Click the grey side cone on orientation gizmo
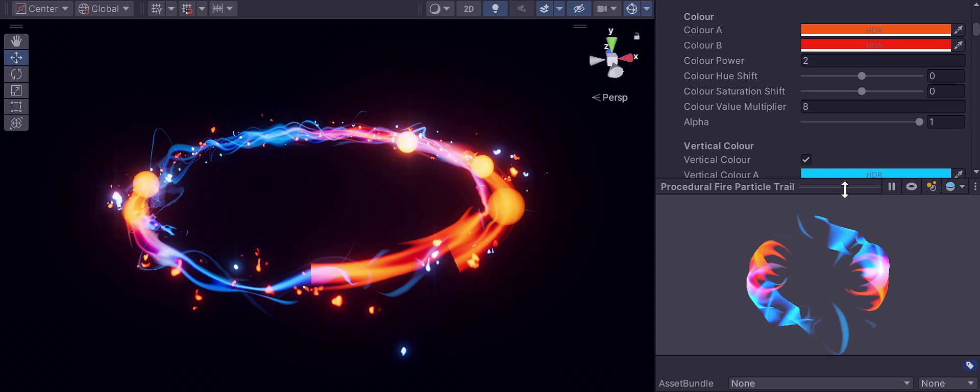Viewport: 980px width, 392px height. (597, 61)
